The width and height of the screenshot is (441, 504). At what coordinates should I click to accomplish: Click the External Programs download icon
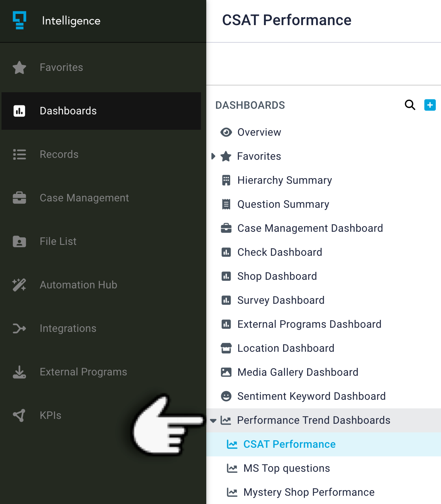click(19, 372)
